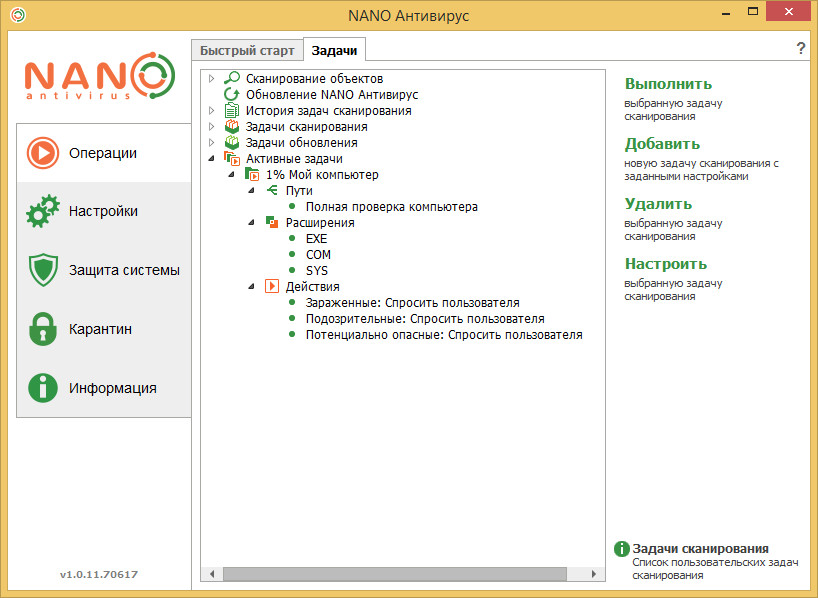
Task: Expand the История задач сканирования node
Action: click(211, 111)
